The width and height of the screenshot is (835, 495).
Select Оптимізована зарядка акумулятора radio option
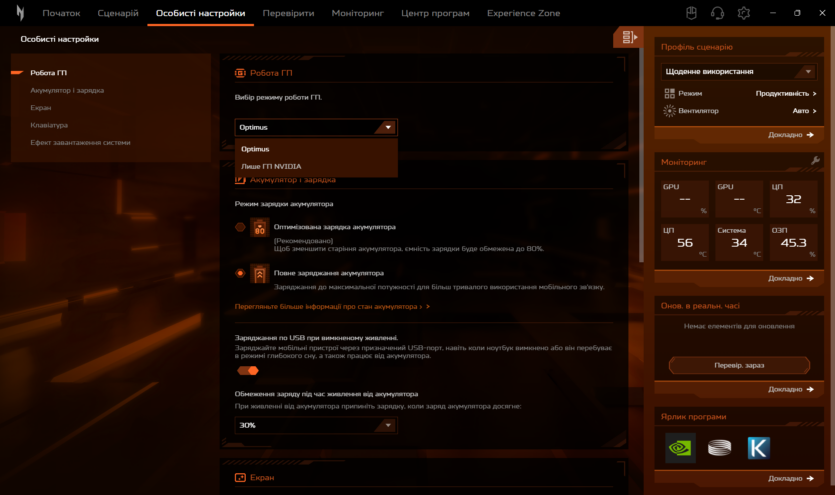coord(241,227)
